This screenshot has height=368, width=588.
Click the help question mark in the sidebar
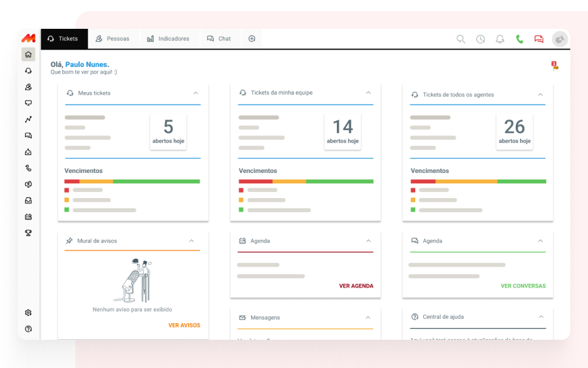[x=28, y=329]
